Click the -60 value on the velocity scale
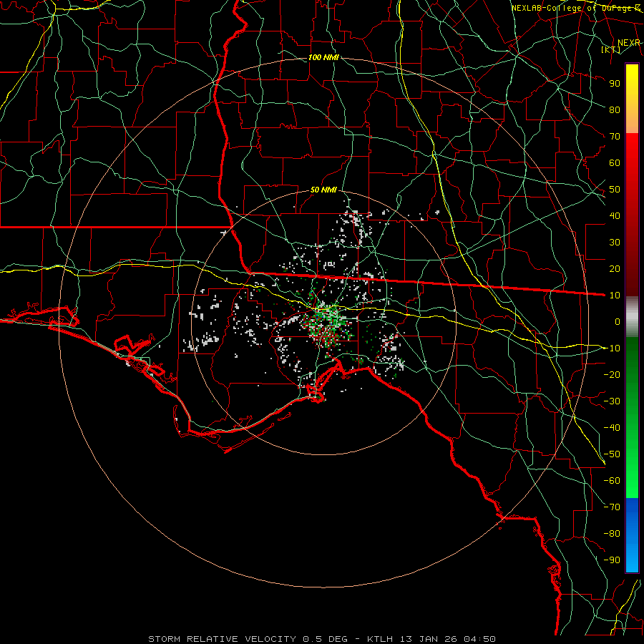The image size is (644, 644). [x=612, y=481]
